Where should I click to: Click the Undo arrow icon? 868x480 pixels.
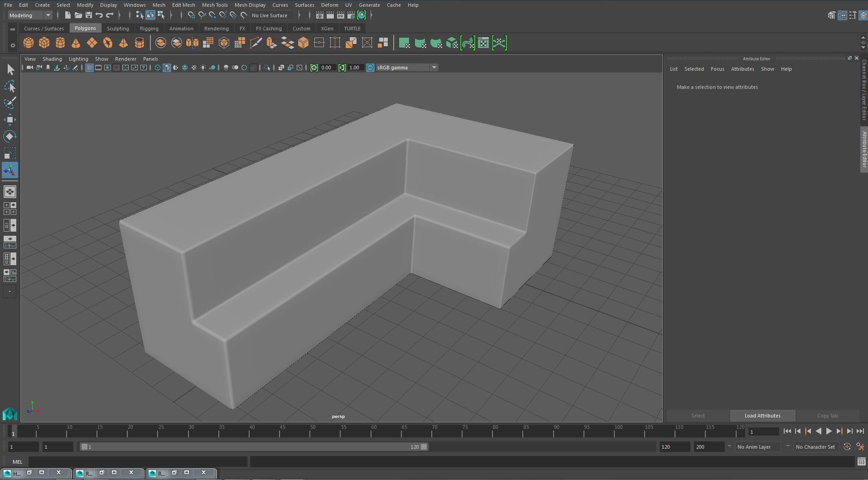click(99, 15)
